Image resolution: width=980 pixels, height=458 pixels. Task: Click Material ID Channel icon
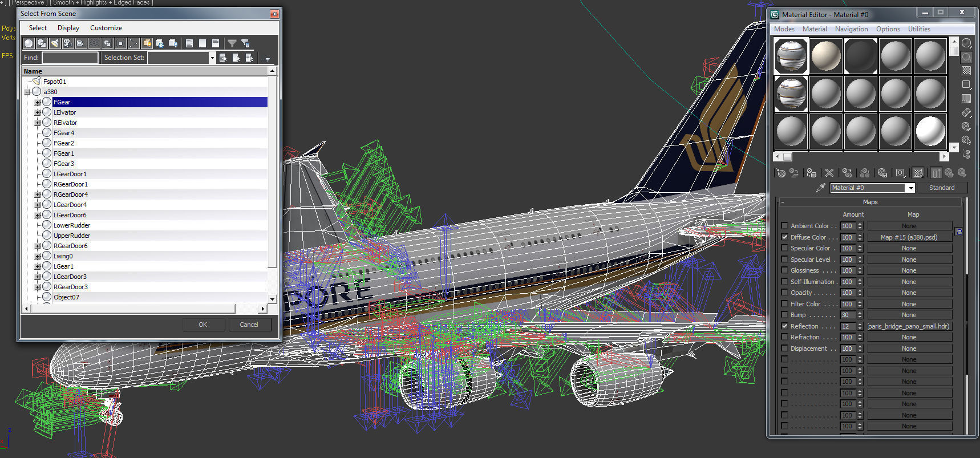(x=900, y=173)
